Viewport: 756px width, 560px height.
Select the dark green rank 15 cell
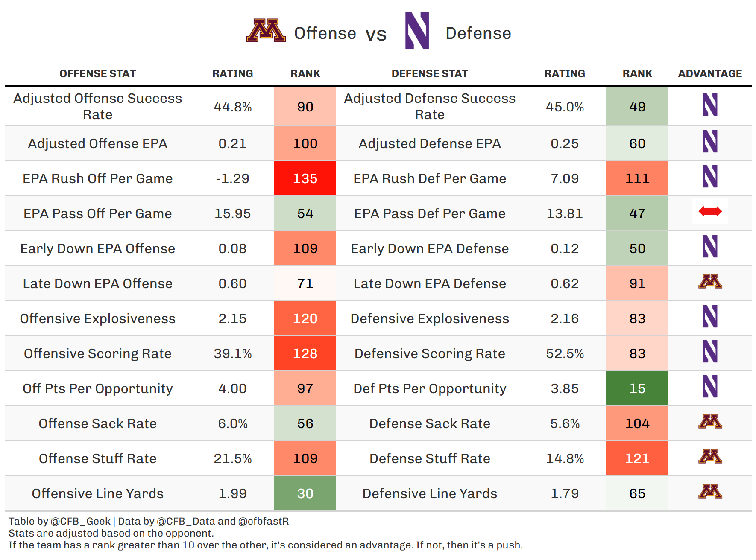pyautogui.click(x=637, y=388)
